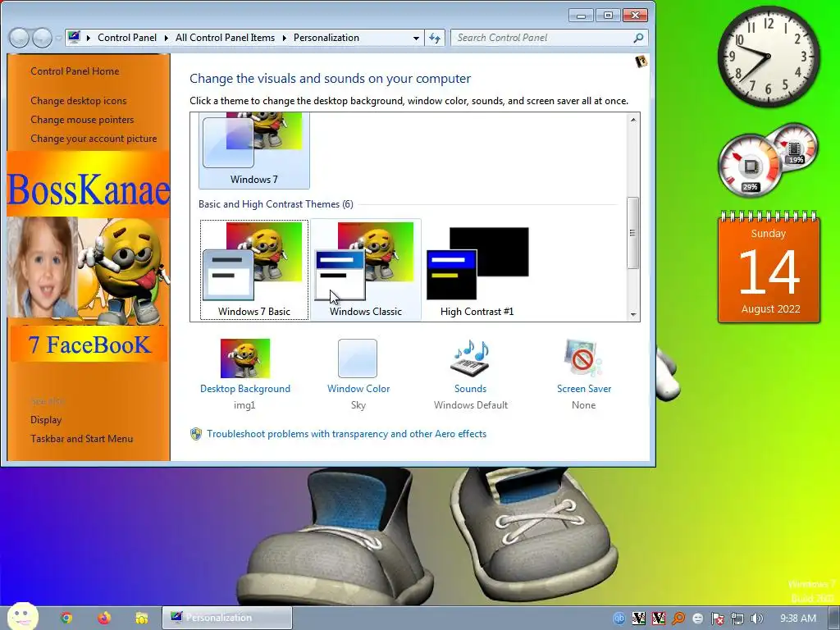Click the Basic and High Contrast Themes header
Image resolution: width=840 pixels, height=630 pixels.
[276, 204]
